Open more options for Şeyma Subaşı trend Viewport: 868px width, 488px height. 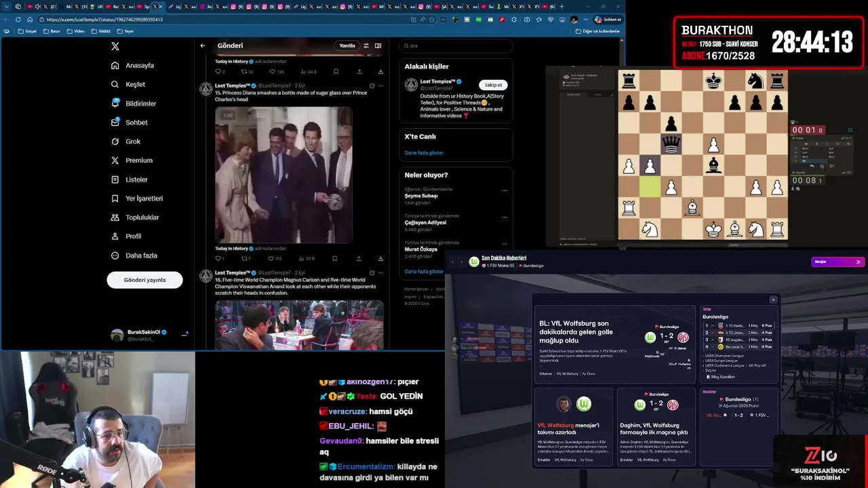click(x=504, y=190)
